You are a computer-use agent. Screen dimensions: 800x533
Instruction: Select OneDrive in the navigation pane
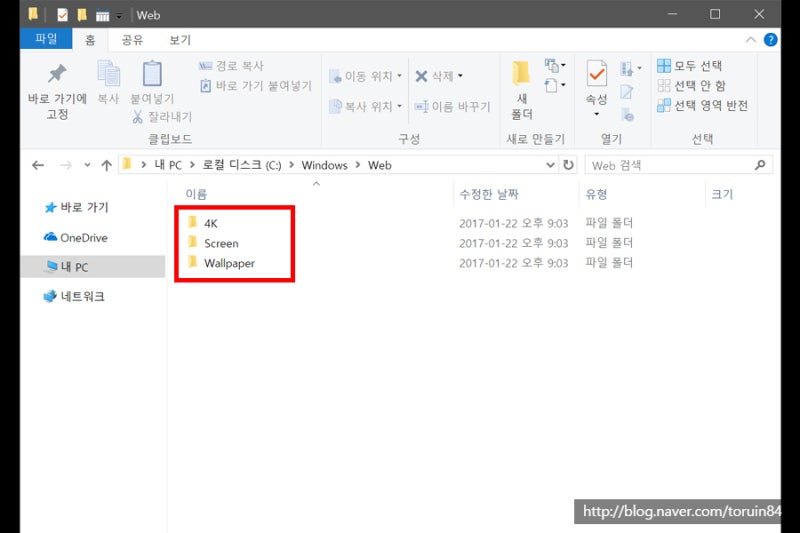coord(76,238)
